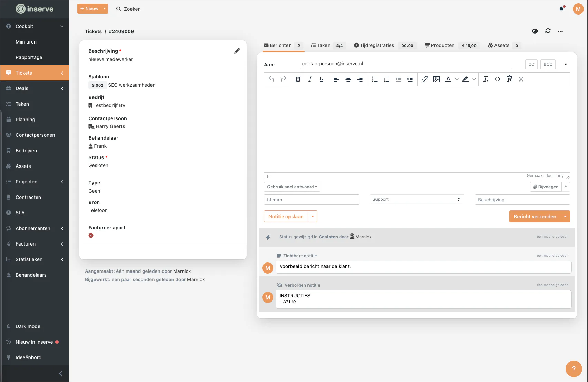Screen dimensions: 588x382
Task: Insert a hyperlink via link icon
Action: pos(425,79)
